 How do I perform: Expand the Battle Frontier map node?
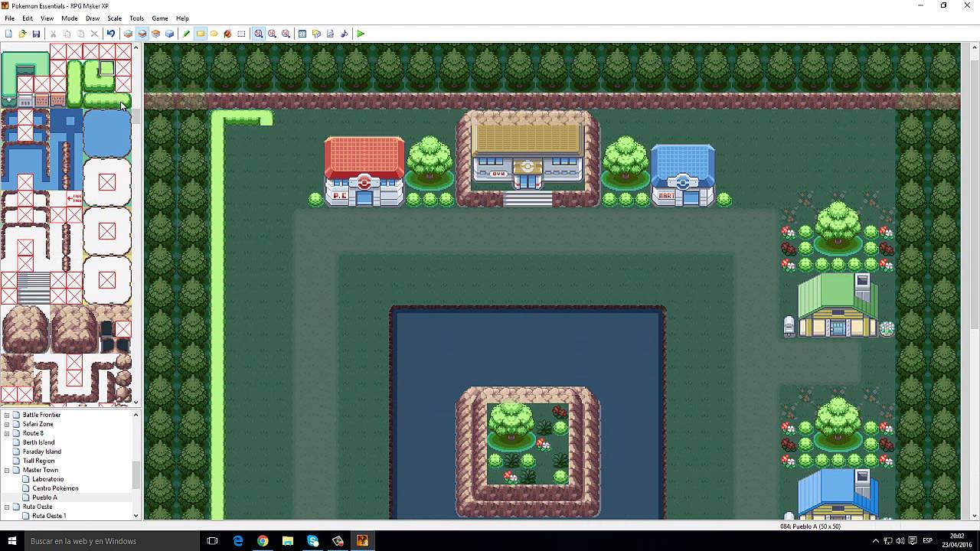coord(7,415)
